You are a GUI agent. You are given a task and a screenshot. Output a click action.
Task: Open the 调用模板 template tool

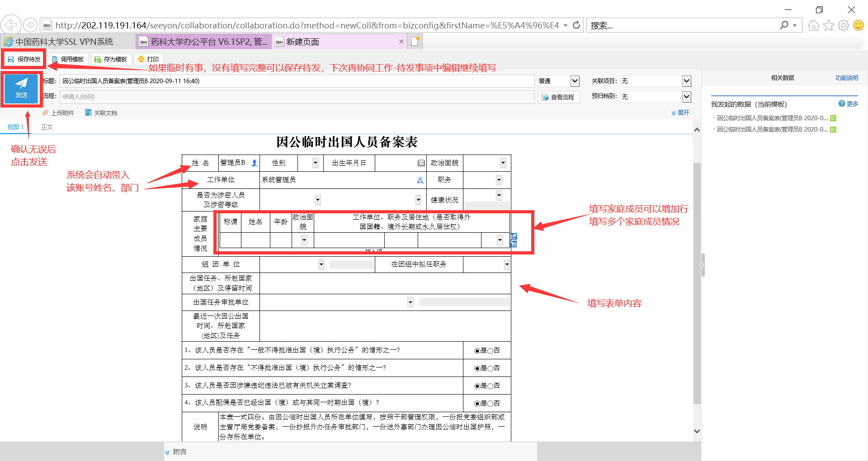coord(68,59)
